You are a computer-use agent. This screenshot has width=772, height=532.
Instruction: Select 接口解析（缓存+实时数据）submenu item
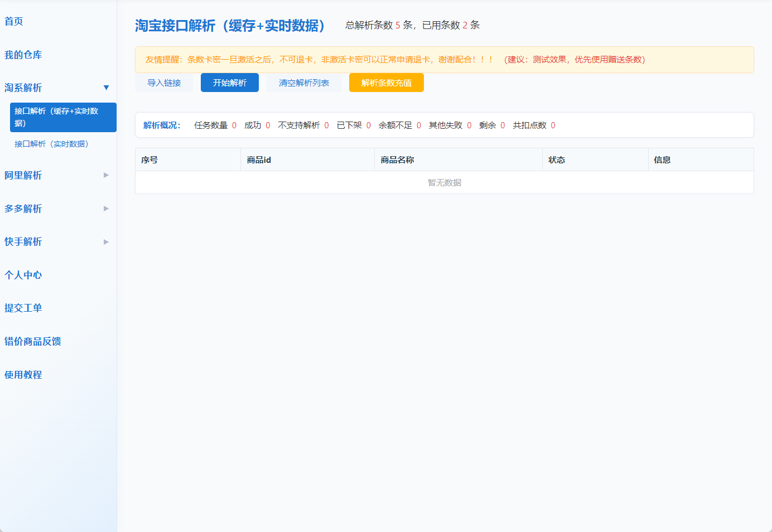63,117
